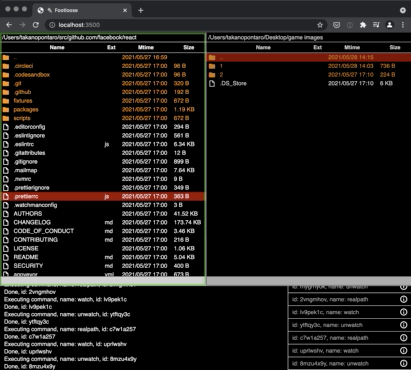Select the CODE_OF_CONDUCT file name
This screenshot has height=370, width=411.
click(44, 231)
